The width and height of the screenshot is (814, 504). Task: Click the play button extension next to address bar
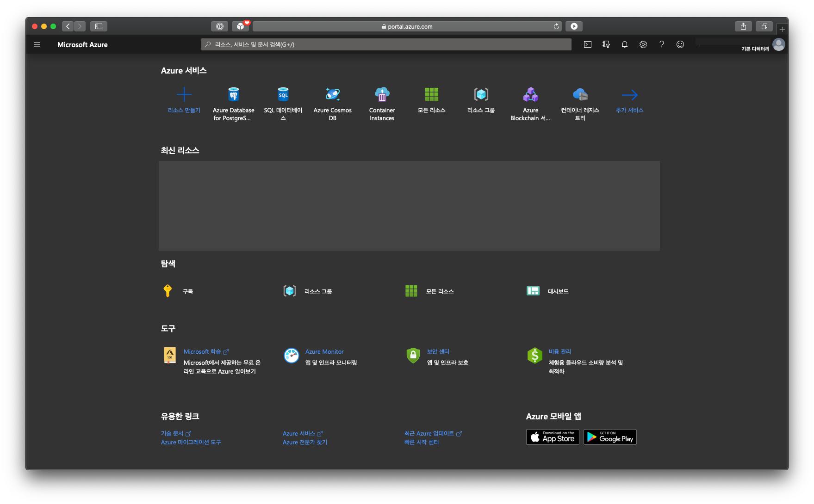pyautogui.click(x=574, y=26)
